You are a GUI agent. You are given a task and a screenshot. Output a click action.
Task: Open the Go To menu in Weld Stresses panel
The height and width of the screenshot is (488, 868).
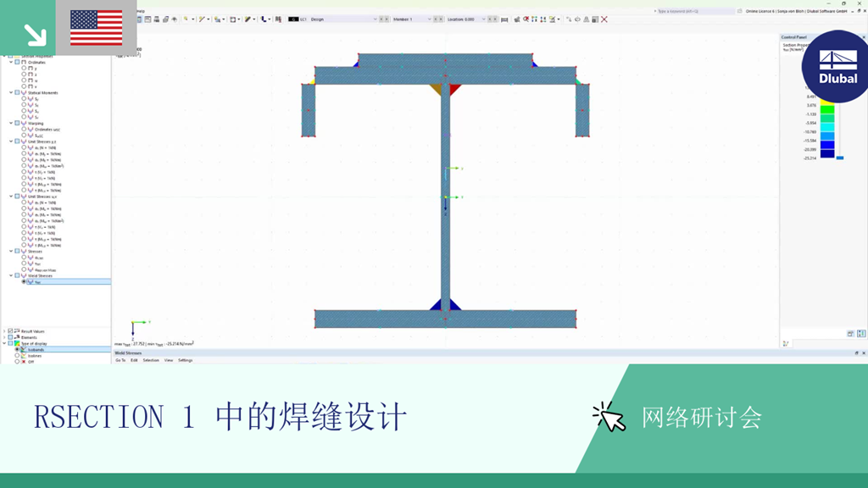coord(121,360)
